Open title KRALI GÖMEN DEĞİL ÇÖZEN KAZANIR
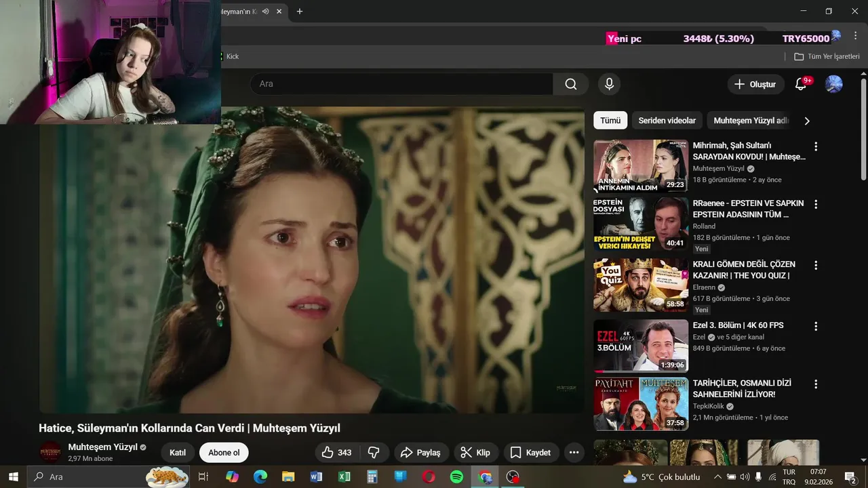The image size is (868, 488). tap(744, 270)
